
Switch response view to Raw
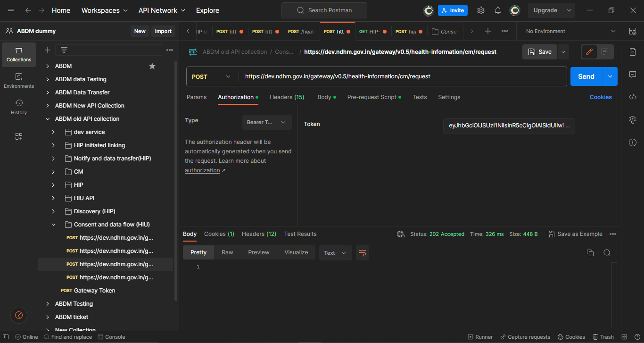(227, 252)
